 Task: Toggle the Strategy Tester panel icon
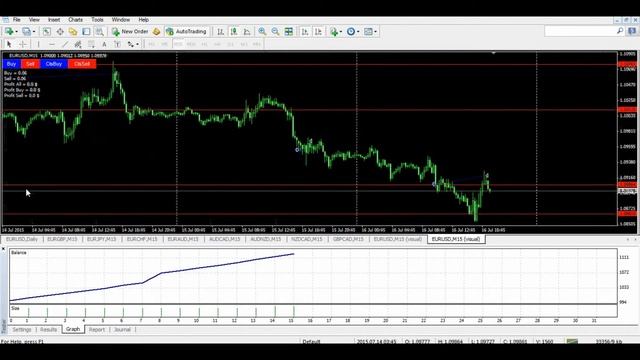(x=99, y=31)
